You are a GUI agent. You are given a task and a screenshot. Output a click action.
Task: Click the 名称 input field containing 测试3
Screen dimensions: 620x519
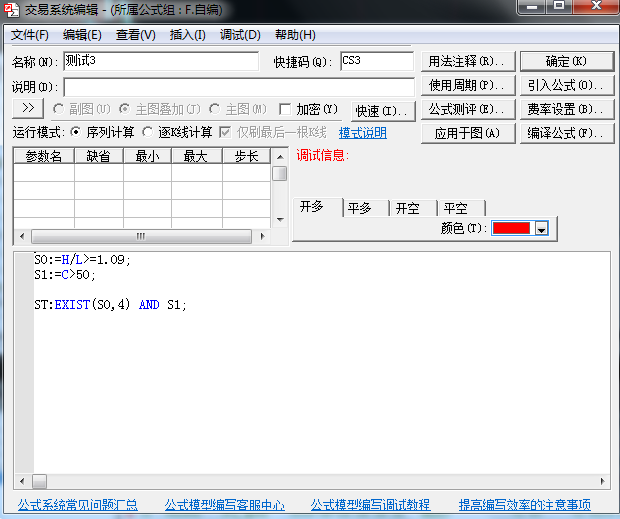[161, 61]
